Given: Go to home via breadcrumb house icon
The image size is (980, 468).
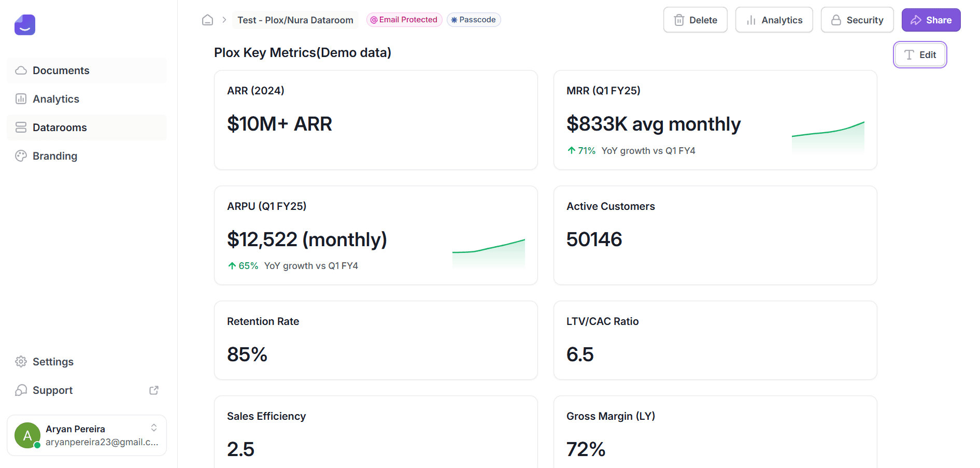Looking at the screenshot, I should (207, 20).
